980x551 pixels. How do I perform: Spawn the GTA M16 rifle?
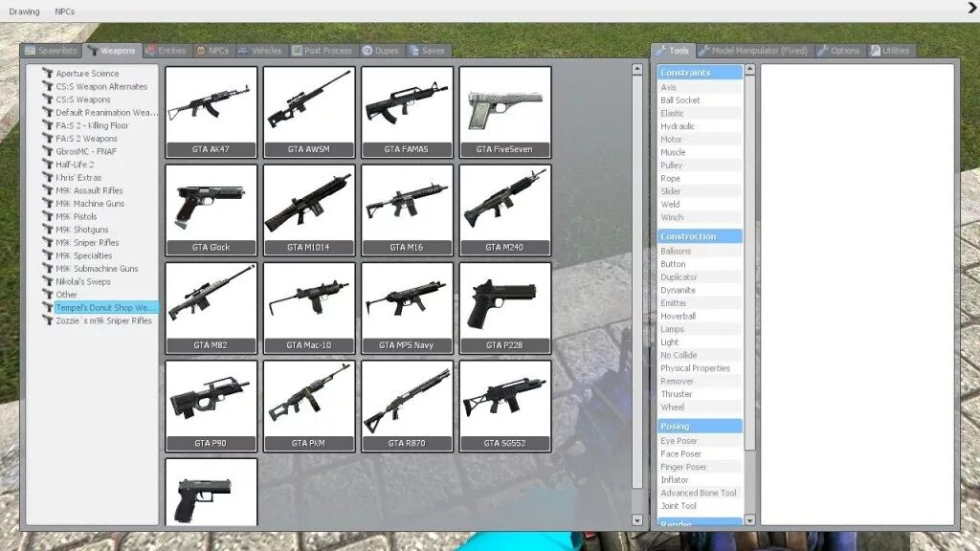(407, 210)
